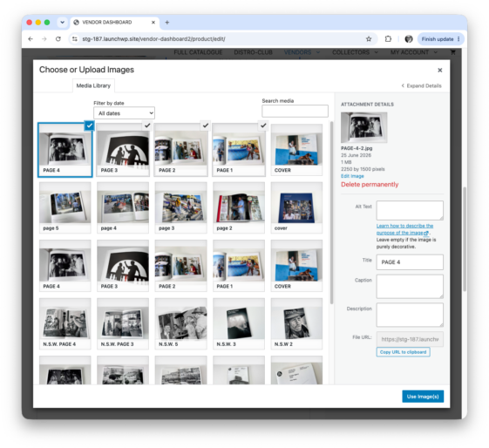This screenshot has width=489, height=448.
Task: Uncheck the PAGE 1 selection checkmark
Action: click(263, 126)
